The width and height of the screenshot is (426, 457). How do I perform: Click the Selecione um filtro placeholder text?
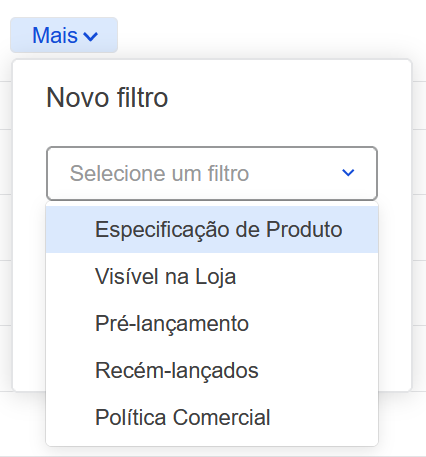[159, 173]
